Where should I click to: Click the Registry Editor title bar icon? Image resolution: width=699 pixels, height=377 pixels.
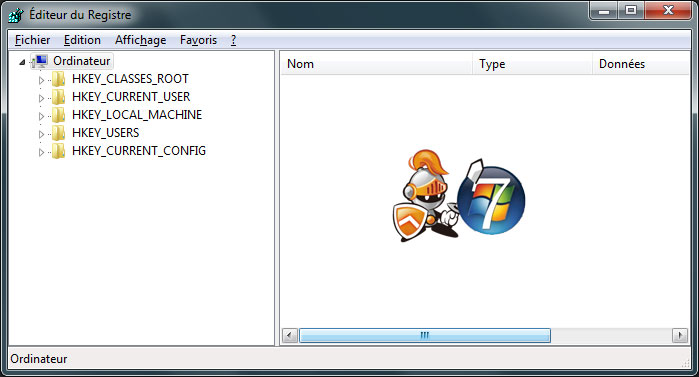16,15
